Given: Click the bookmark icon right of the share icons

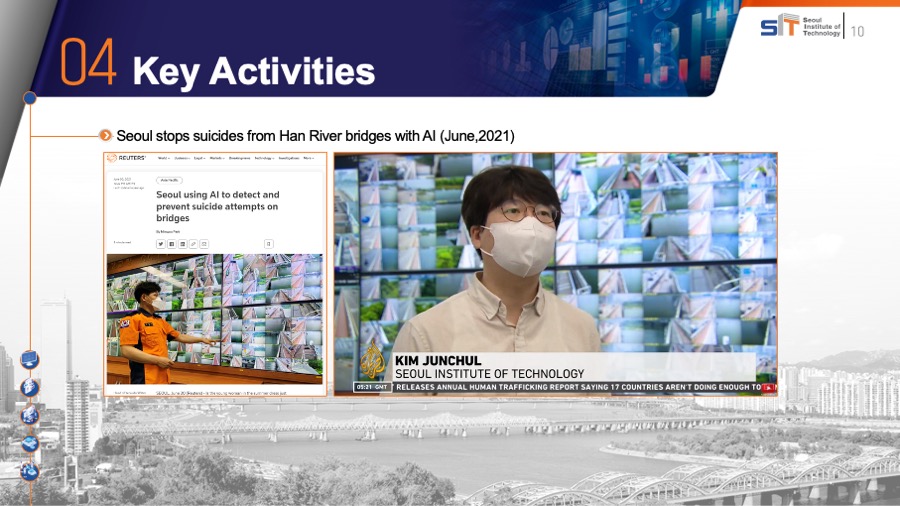Looking at the screenshot, I should pos(269,244).
